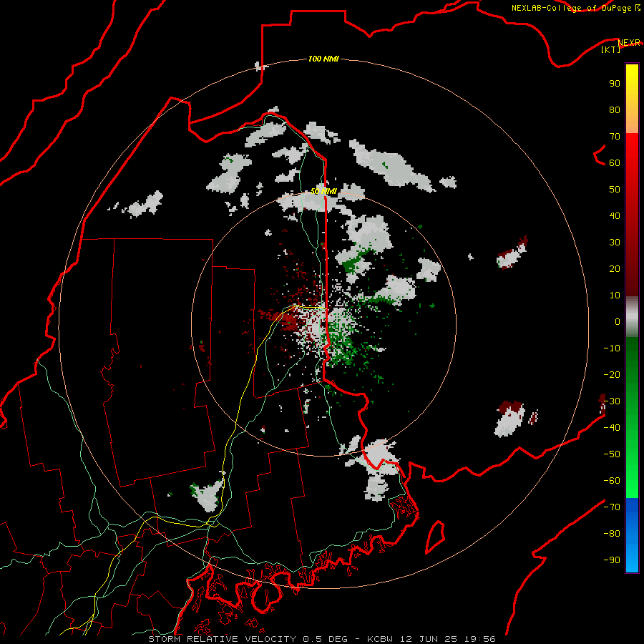Select the -80 value on the velocity scale

click(x=612, y=534)
